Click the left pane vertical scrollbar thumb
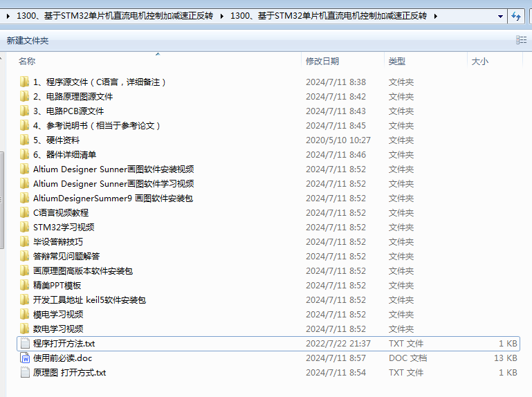Image resolution: width=532 pixels, height=397 pixels. [1, 200]
